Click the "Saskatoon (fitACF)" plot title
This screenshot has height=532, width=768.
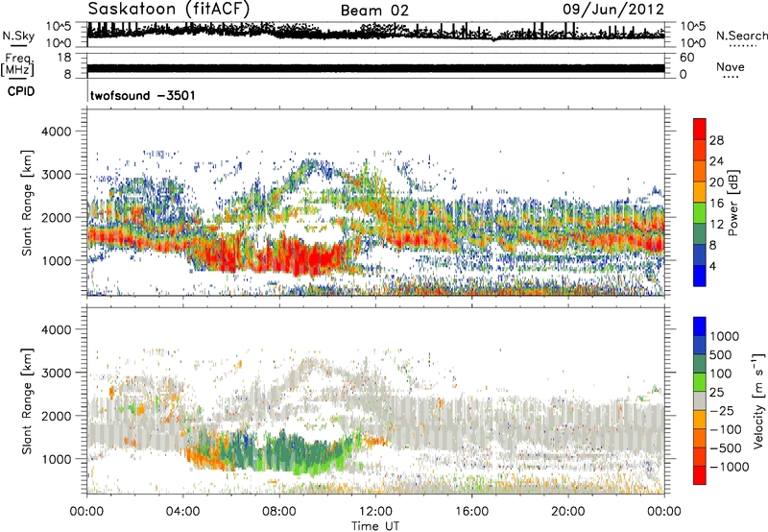(169, 10)
